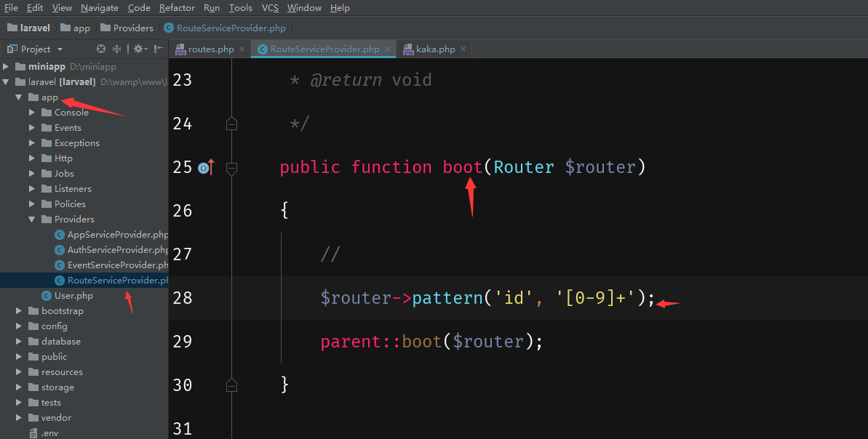
Task: Click parent::boot call on line 29
Action: coord(381,341)
